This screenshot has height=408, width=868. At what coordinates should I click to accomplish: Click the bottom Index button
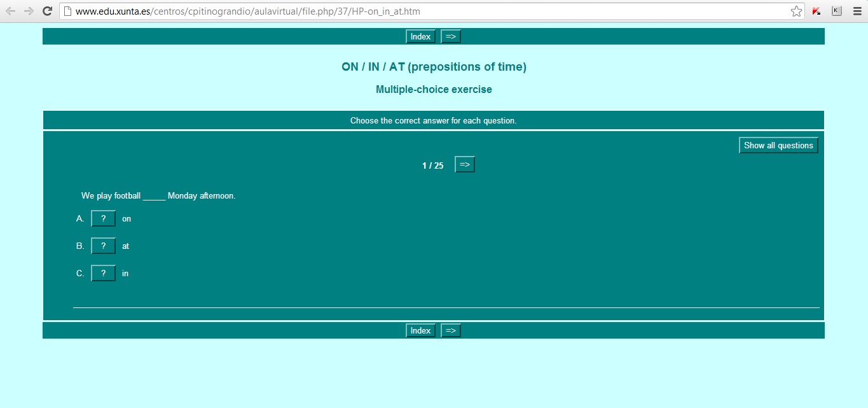click(x=420, y=330)
